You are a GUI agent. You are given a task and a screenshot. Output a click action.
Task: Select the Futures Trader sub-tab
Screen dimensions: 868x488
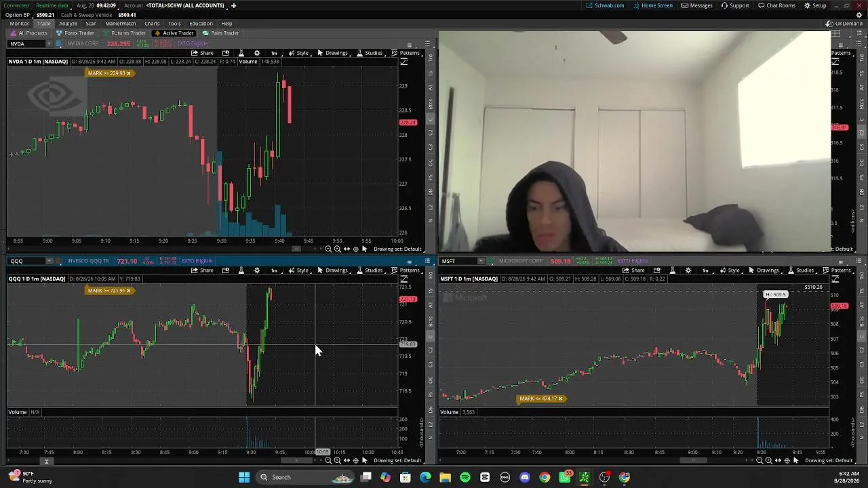[x=124, y=33]
